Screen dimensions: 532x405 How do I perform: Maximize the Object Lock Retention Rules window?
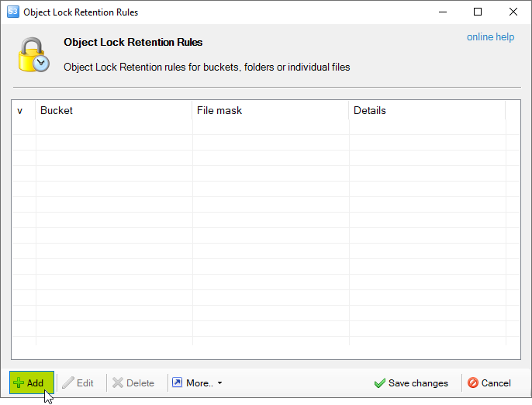click(478, 12)
